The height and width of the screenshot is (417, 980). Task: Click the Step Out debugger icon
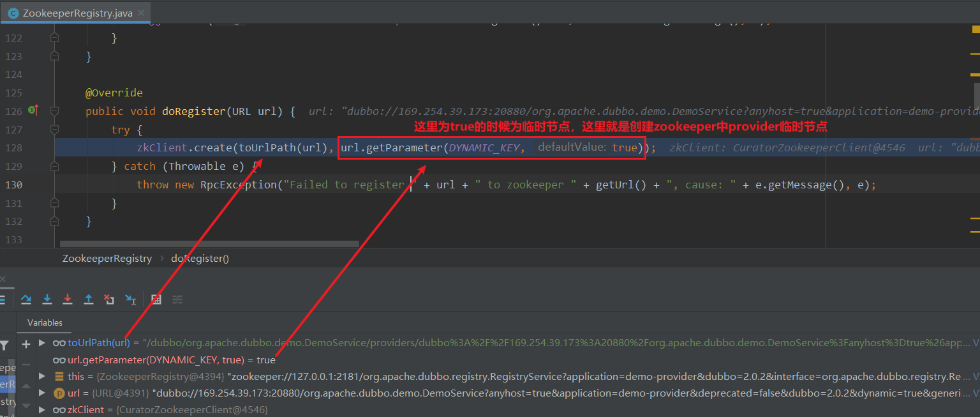(x=89, y=299)
